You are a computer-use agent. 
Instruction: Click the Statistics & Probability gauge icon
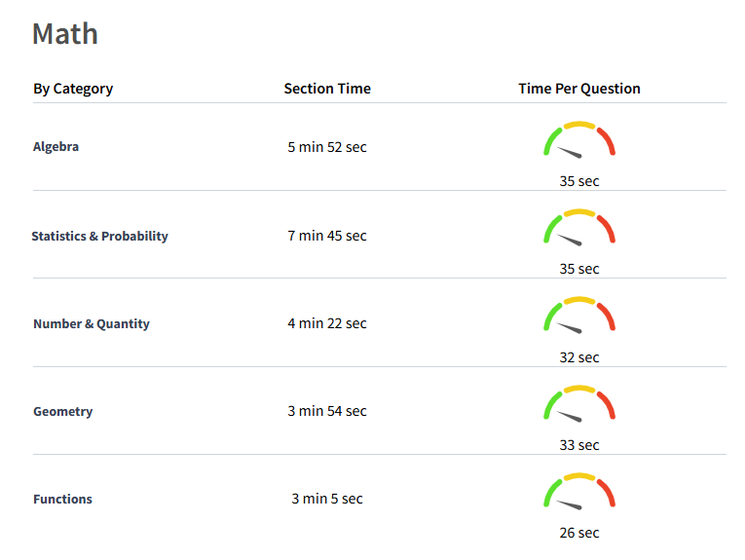(579, 228)
